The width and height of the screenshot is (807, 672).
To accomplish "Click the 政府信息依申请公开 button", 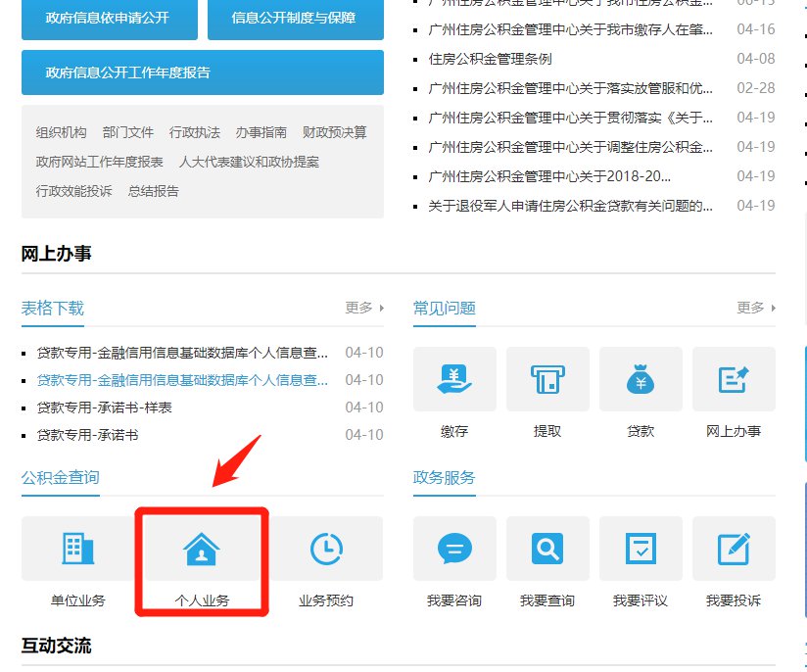I will click(110, 20).
